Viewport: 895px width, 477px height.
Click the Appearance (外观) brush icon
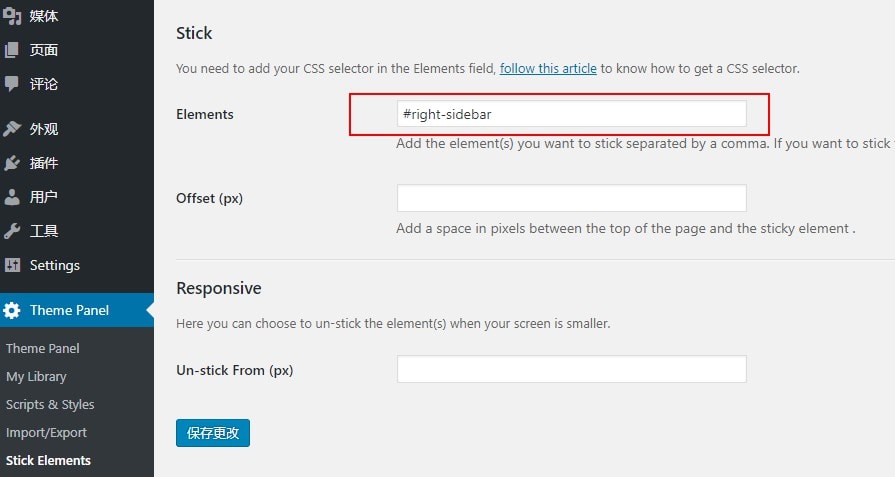[12, 129]
